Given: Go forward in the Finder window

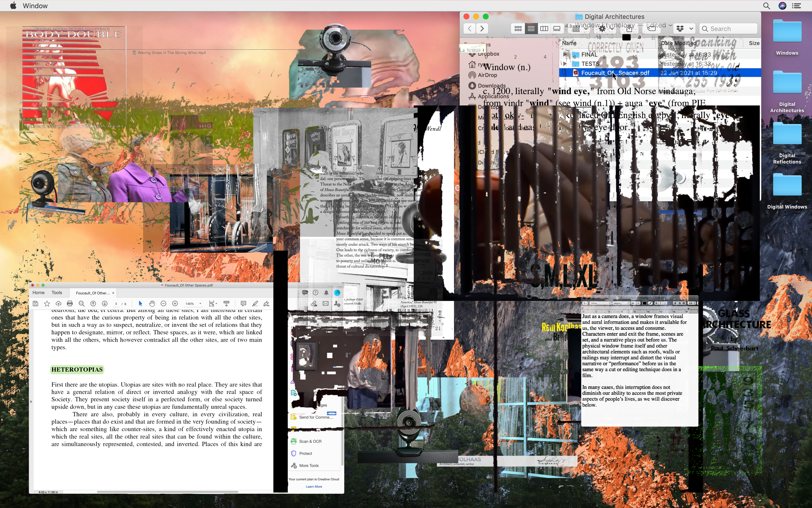Looking at the screenshot, I should pos(482,29).
